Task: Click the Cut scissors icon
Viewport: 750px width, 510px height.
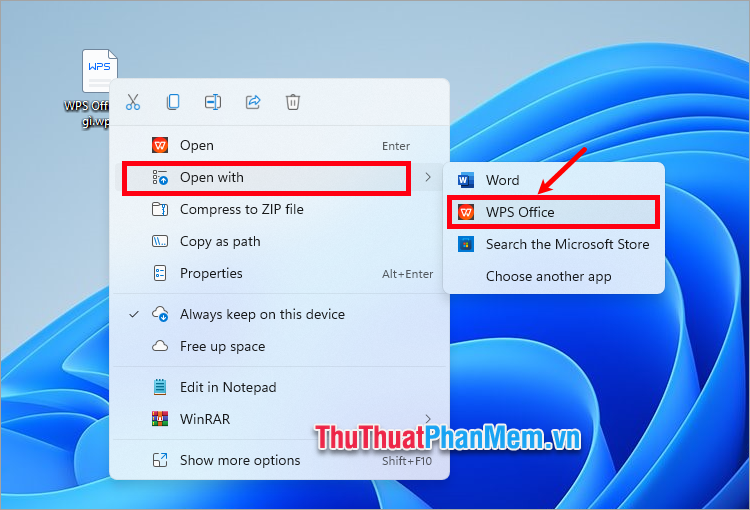Action: pyautogui.click(x=133, y=102)
